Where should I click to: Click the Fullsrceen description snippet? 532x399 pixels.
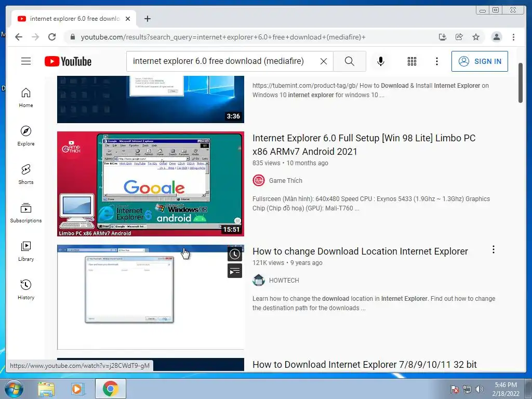tap(371, 204)
